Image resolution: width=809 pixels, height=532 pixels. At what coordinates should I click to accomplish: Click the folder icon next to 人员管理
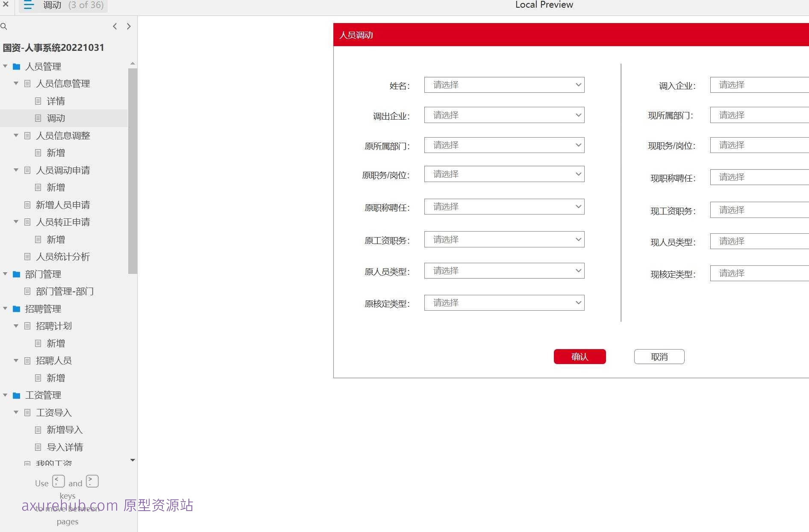point(16,66)
